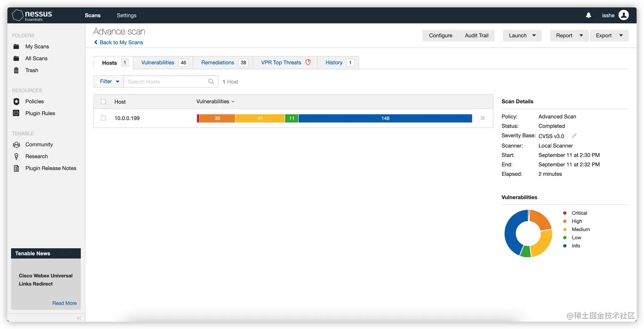Click the Configure button
Screen dimensions: 644x329
tap(440, 36)
